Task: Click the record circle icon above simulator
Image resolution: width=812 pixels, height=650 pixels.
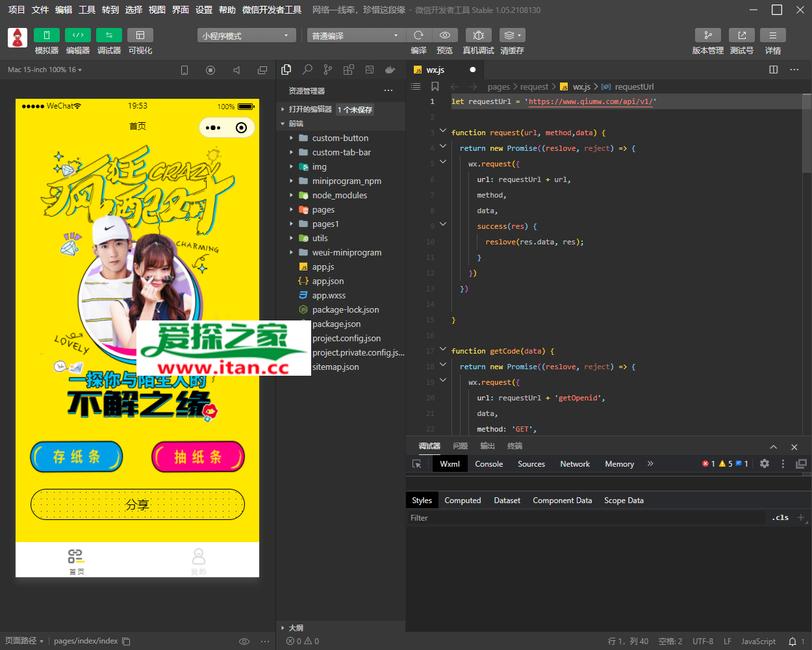Action: click(210, 70)
